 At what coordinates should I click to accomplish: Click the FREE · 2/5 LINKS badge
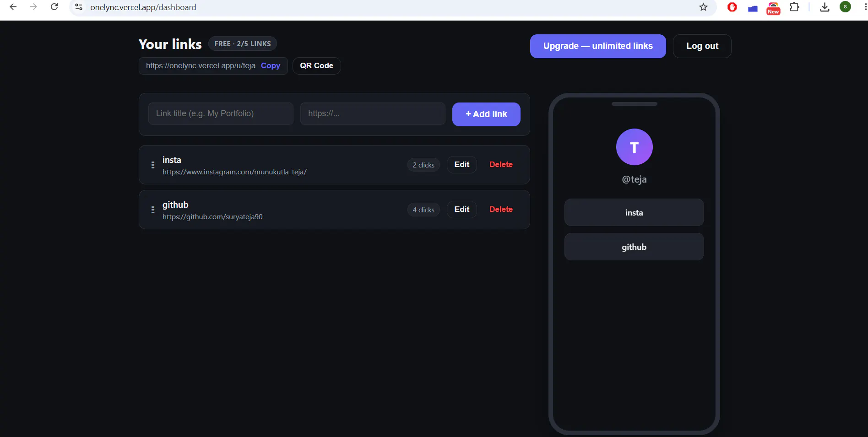[x=243, y=44]
